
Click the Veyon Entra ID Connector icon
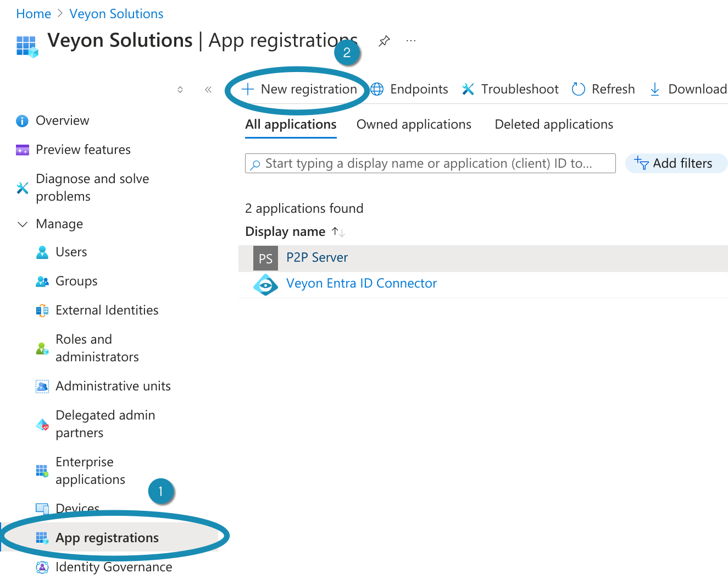[265, 284]
